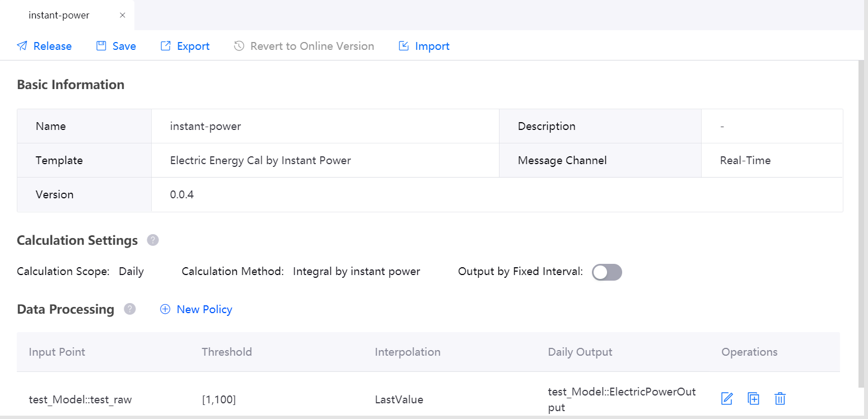Click the Message Channel label
Image resolution: width=868 pixels, height=419 pixels.
point(562,160)
